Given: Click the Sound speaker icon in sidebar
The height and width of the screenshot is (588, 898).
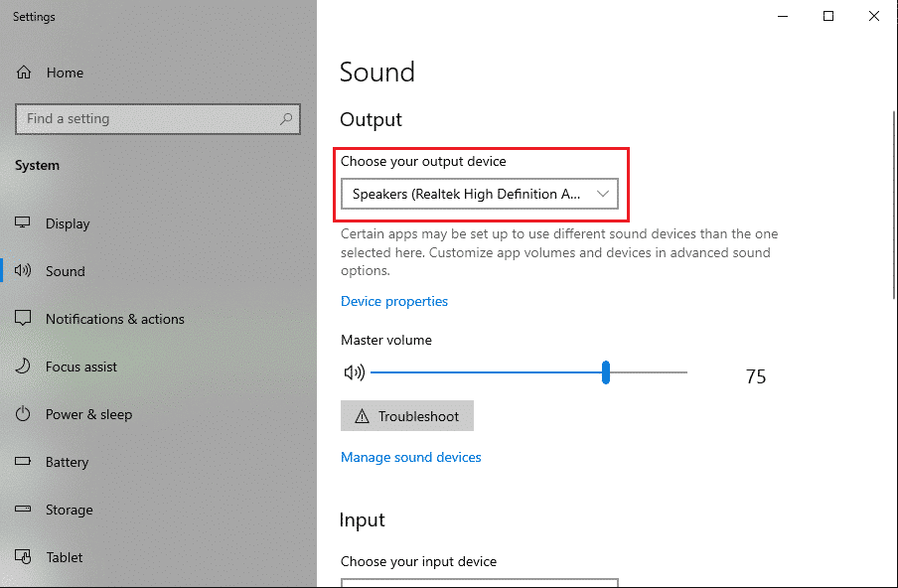Looking at the screenshot, I should pos(25,271).
